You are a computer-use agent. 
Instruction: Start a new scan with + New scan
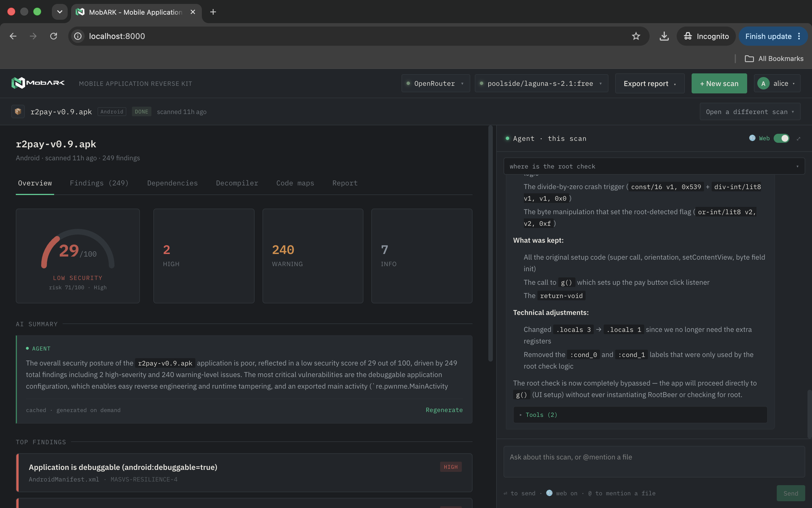(x=719, y=83)
